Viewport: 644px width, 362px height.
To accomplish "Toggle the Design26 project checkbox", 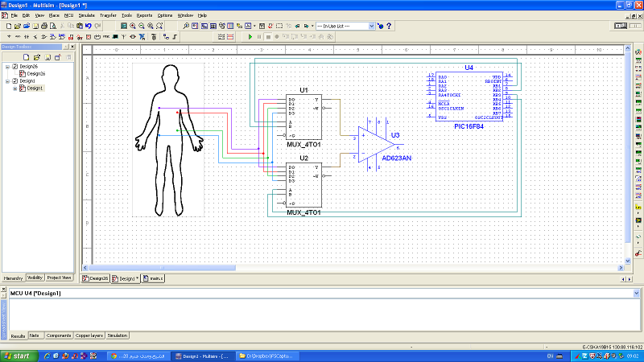I will 15,67.
